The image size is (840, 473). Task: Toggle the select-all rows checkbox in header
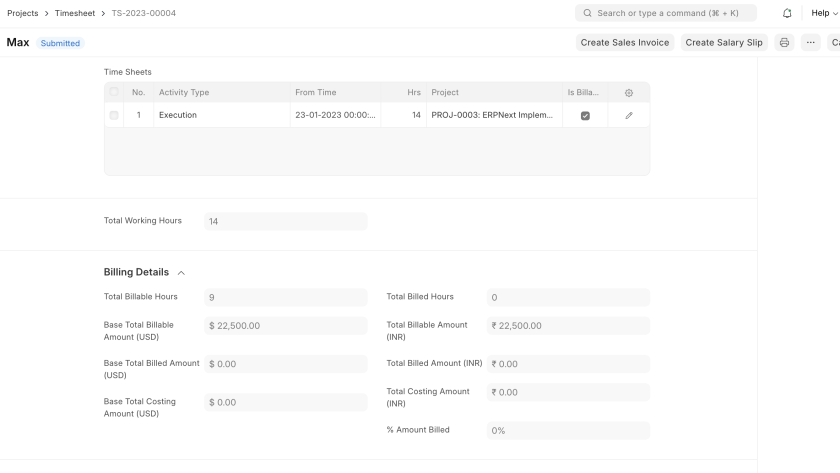(x=114, y=93)
